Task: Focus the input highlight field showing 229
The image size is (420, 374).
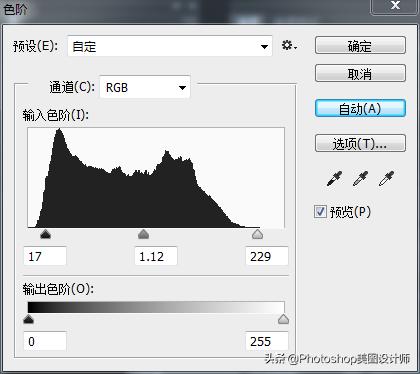Action: [x=267, y=256]
